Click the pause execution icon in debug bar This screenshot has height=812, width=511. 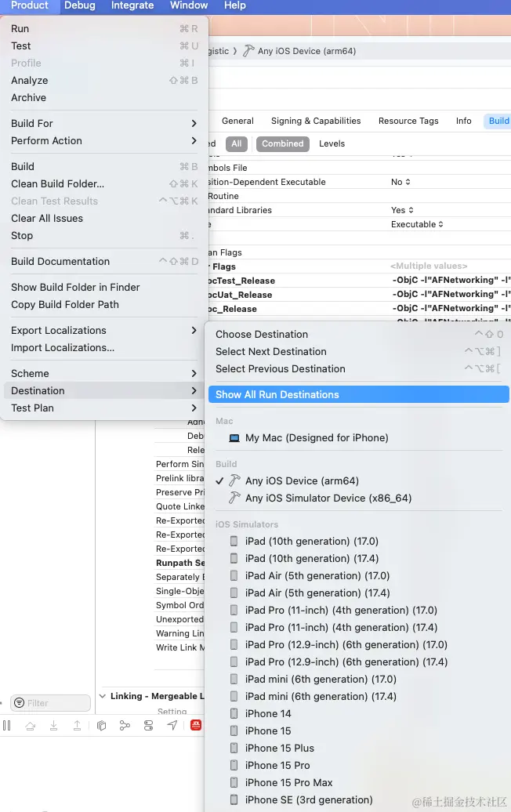point(6,726)
